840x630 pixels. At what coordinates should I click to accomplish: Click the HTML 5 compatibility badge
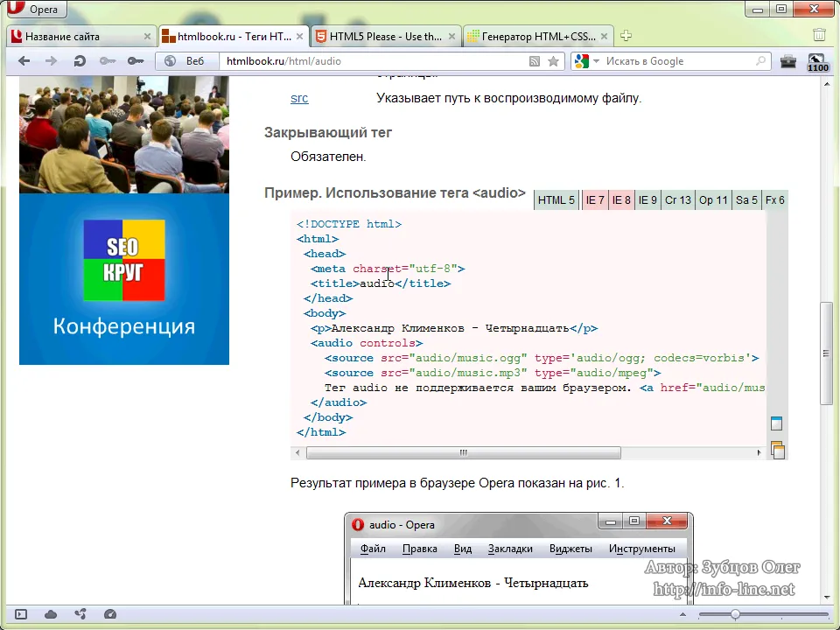pos(556,199)
